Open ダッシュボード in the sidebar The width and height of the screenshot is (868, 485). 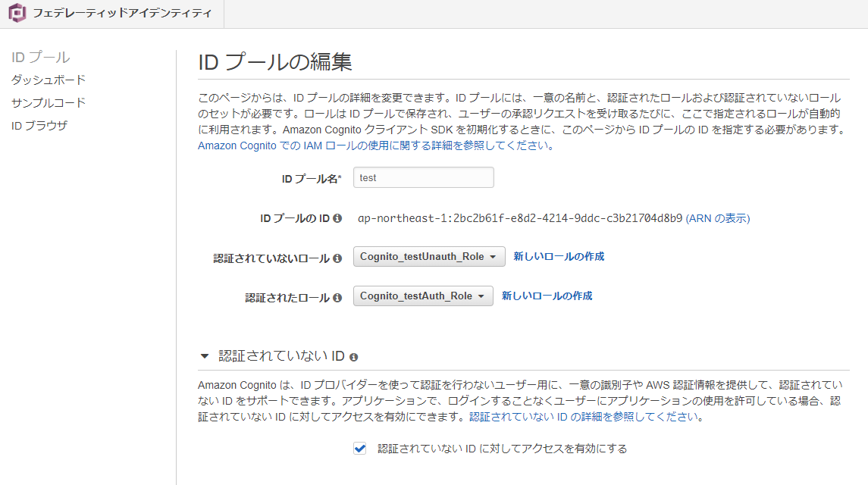(49, 80)
